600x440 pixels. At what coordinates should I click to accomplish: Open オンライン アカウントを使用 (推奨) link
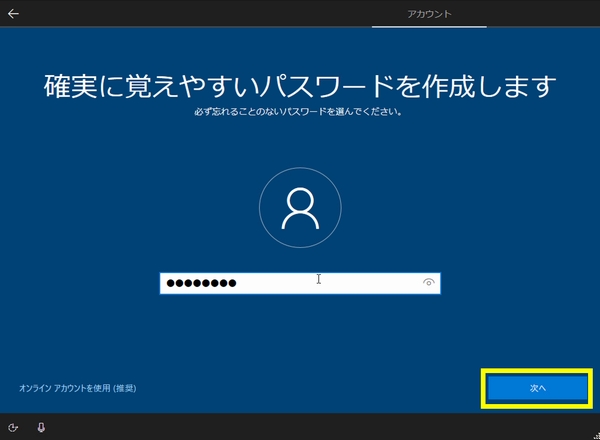78,388
